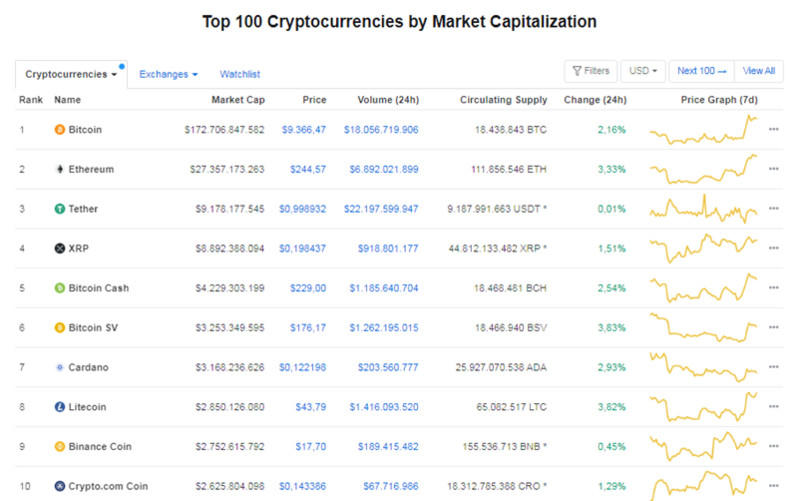Sort by Change (24h) column header

pyautogui.click(x=595, y=100)
